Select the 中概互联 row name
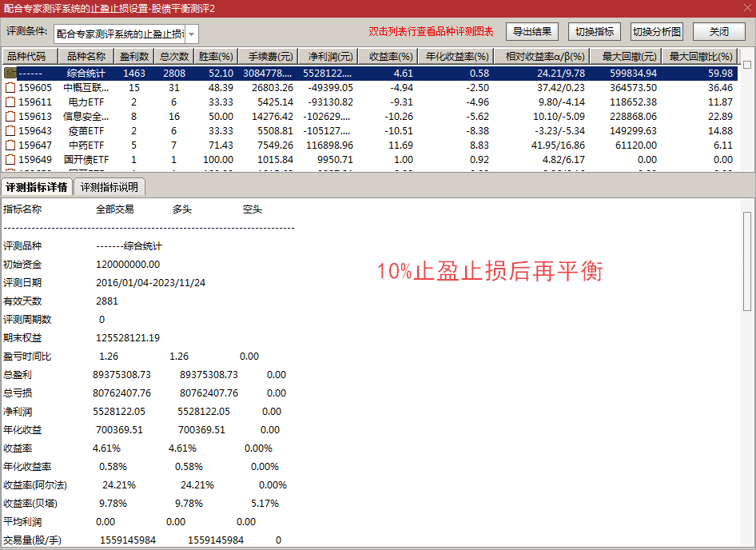The image size is (756, 550). [86, 88]
